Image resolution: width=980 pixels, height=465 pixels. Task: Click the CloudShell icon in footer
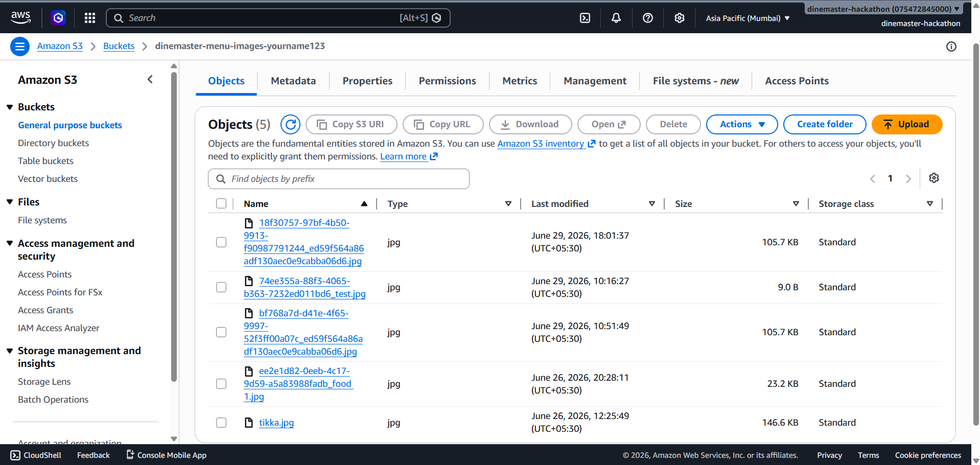pos(15,455)
